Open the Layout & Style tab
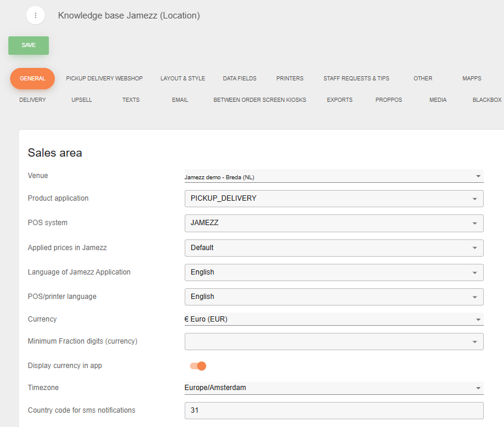Image resolution: width=504 pixels, height=427 pixels. coord(182,79)
